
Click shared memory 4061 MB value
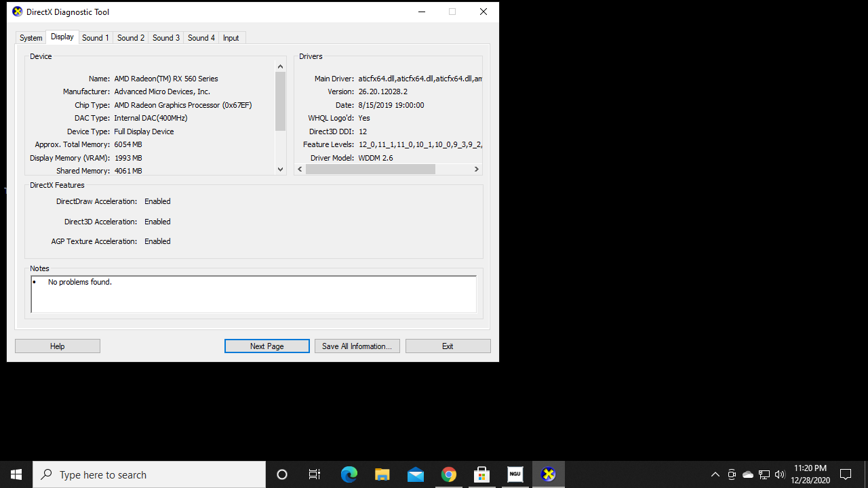[128, 171]
